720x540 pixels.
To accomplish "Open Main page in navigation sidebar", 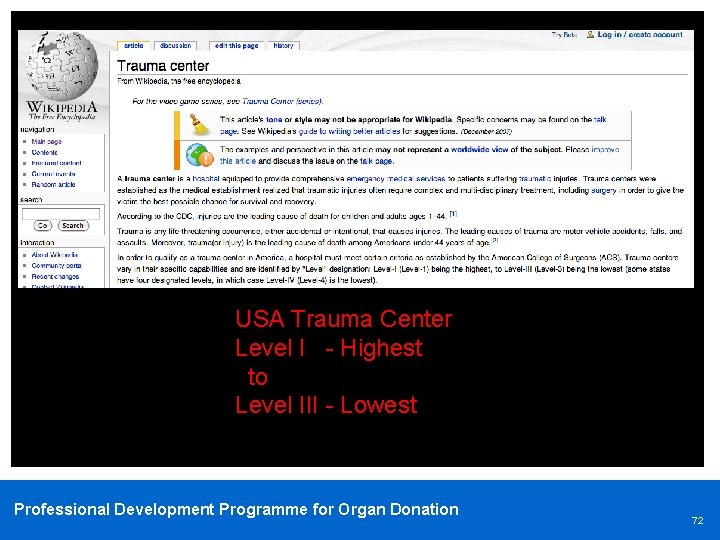I will click(46, 141).
